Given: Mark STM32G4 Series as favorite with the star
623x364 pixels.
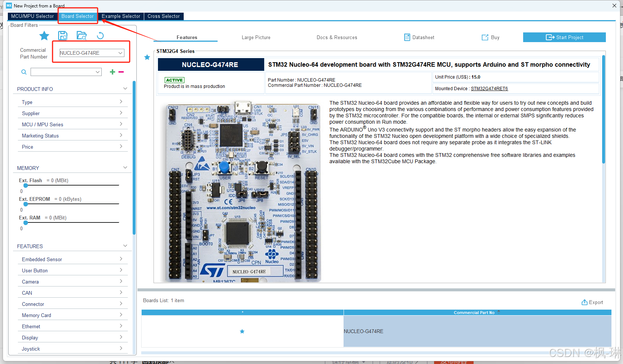Looking at the screenshot, I should 147,57.
